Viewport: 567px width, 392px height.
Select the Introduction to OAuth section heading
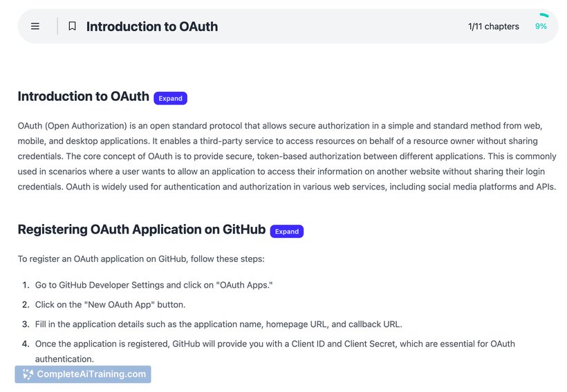[83, 97]
